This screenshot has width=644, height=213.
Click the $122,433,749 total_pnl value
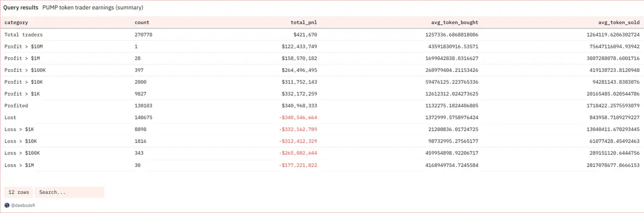(299, 46)
